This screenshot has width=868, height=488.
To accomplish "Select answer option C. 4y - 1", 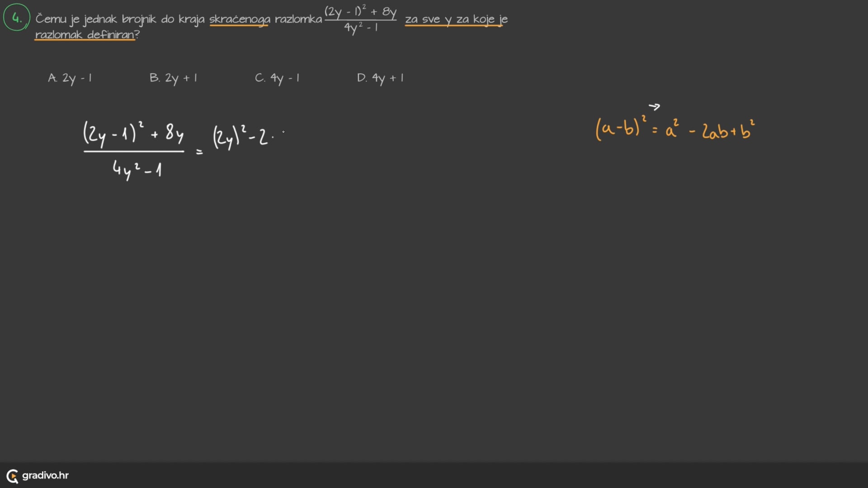I will click(x=277, y=78).
